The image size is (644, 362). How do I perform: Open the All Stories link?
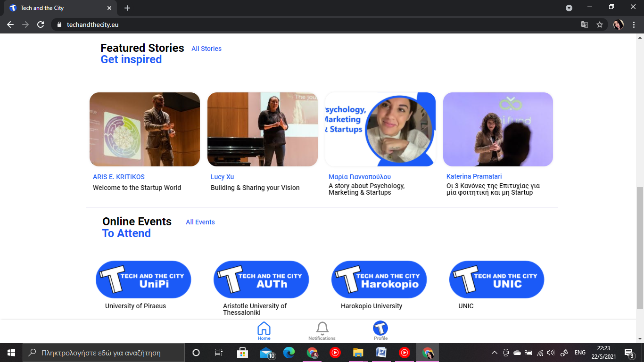tap(206, 49)
